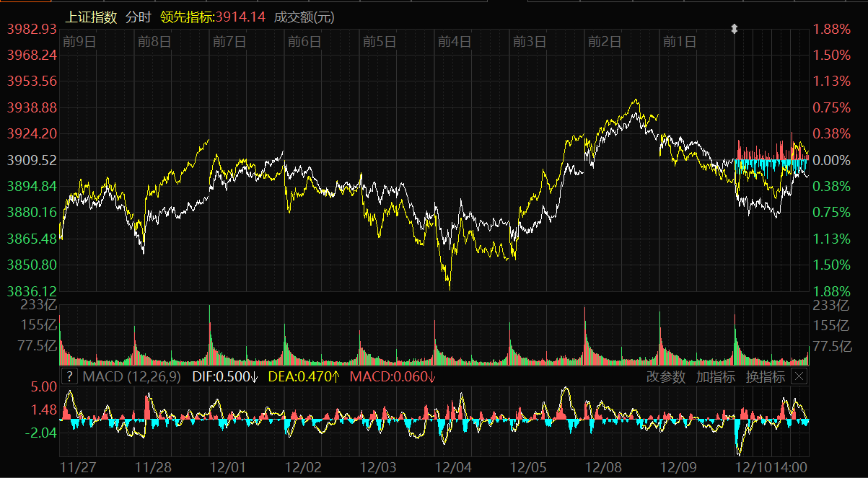Select the 前5日 day marker

(380, 42)
